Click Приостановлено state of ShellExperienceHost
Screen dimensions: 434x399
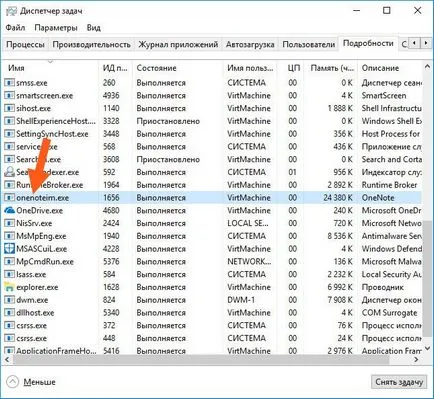[x=168, y=121]
